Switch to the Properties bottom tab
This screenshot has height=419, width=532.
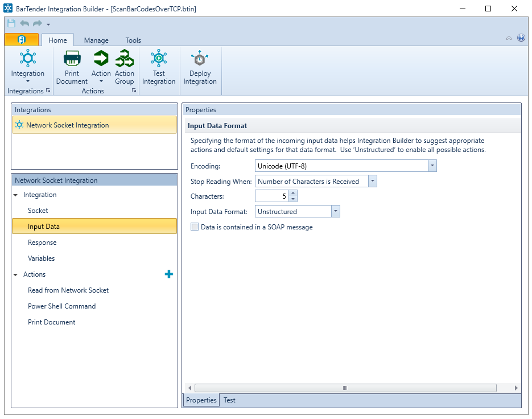(201, 400)
